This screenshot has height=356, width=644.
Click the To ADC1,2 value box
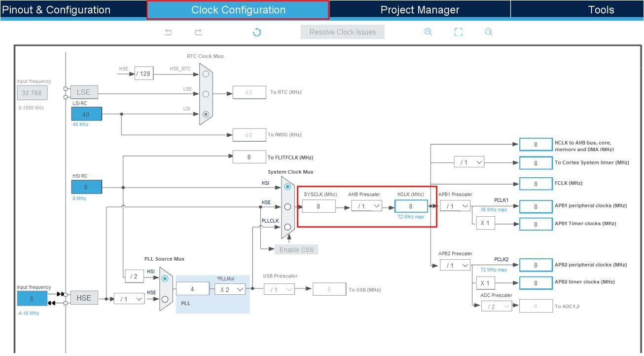click(536, 306)
